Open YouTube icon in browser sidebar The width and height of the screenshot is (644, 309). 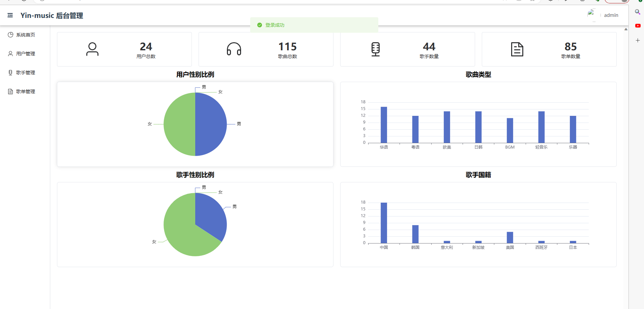pyautogui.click(x=638, y=26)
